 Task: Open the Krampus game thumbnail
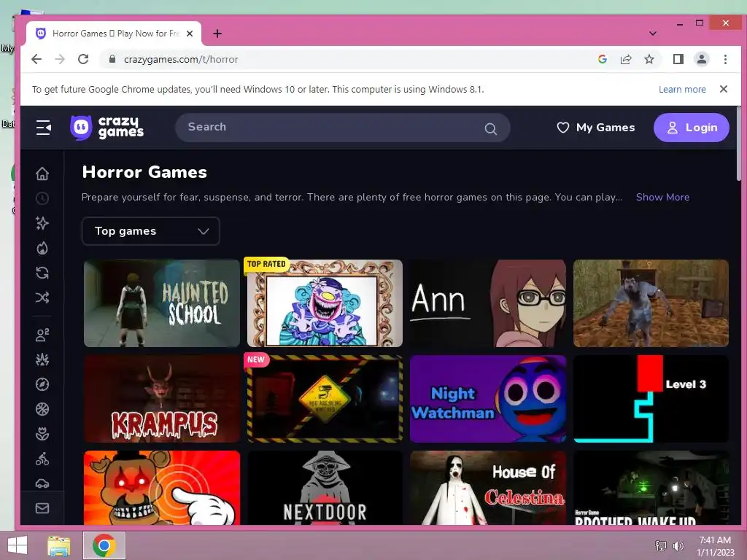(x=162, y=399)
